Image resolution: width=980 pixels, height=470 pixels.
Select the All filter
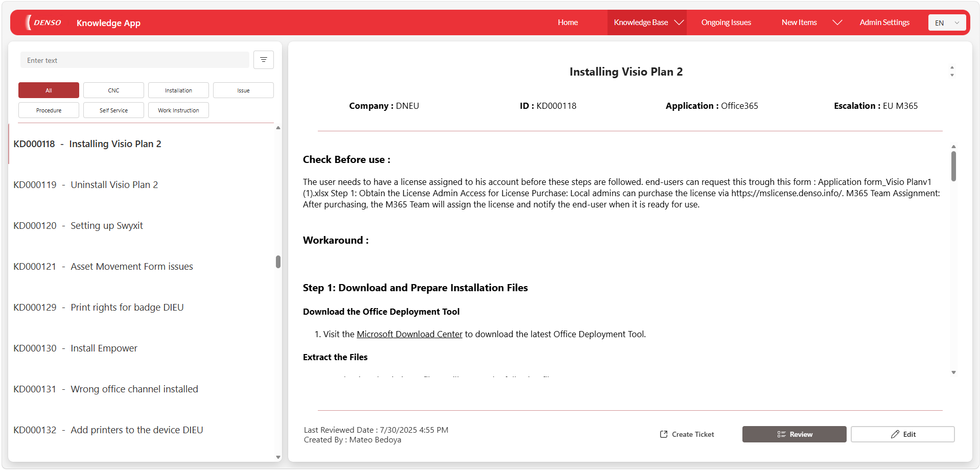(x=49, y=90)
